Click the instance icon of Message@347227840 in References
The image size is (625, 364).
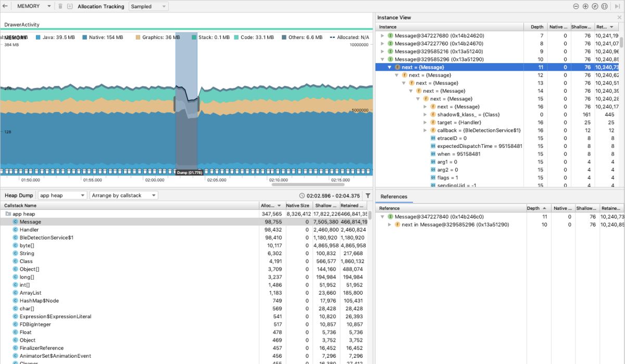(x=390, y=217)
